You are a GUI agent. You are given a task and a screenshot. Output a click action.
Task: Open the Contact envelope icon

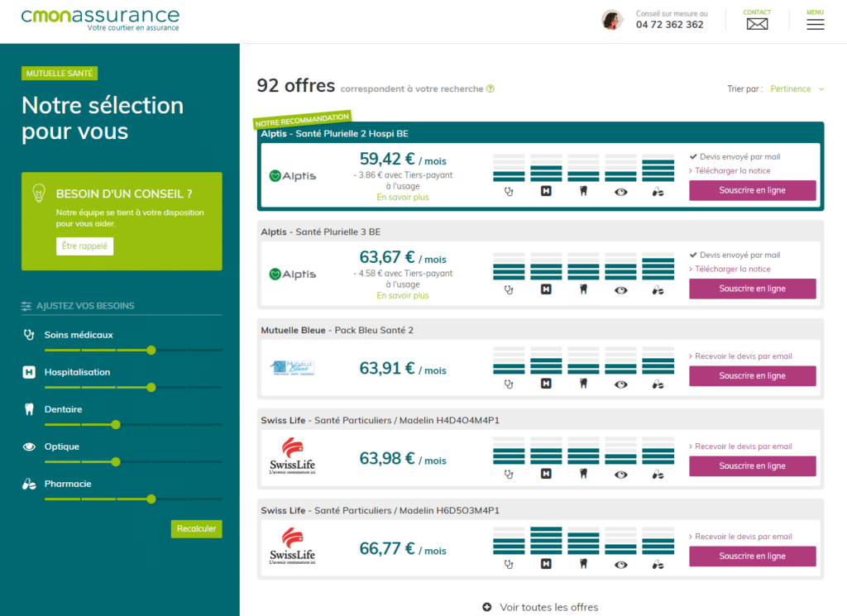click(x=757, y=24)
